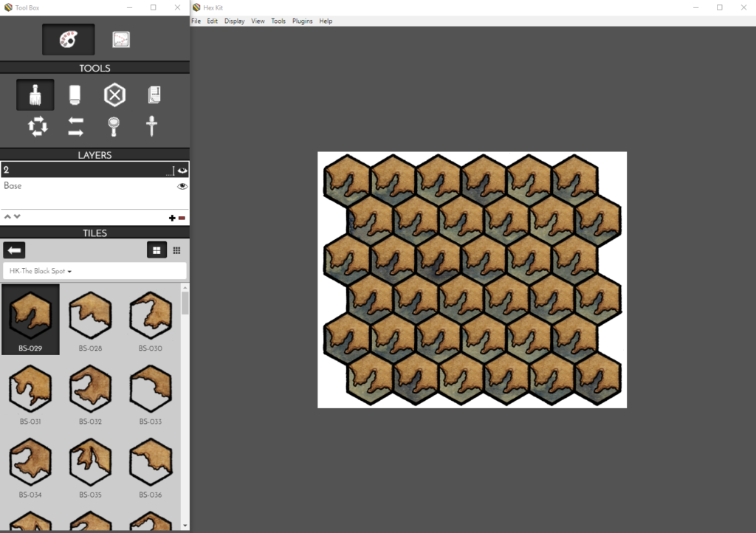
Task: Select tile BS-030
Action: (x=151, y=320)
